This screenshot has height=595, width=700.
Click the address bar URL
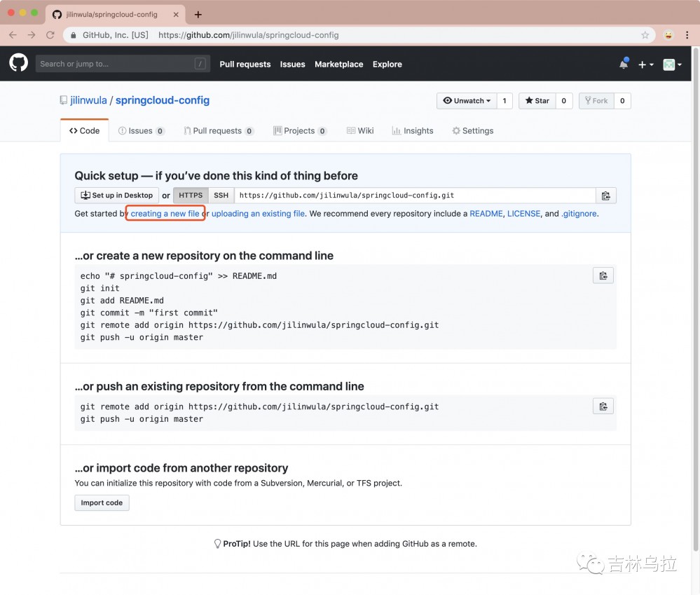point(248,35)
